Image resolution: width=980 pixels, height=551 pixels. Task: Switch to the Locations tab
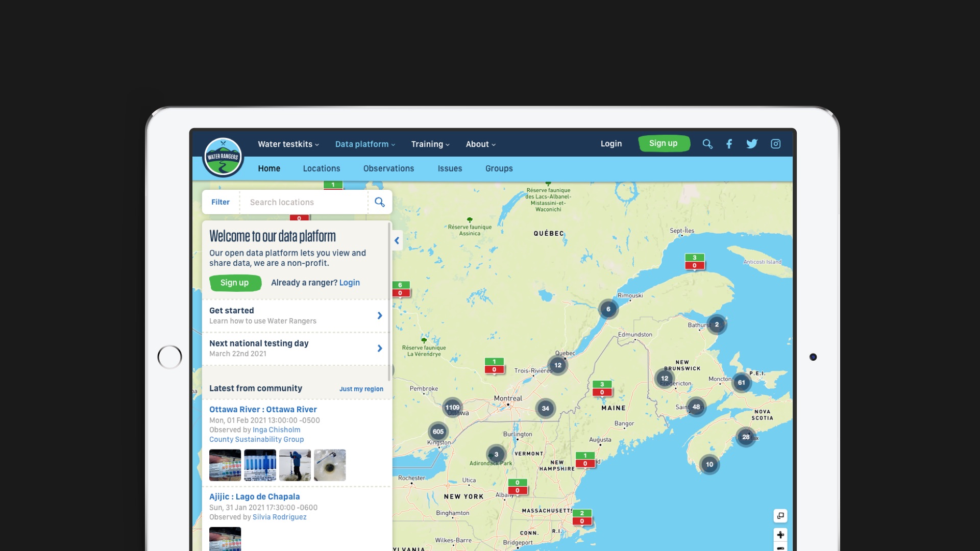pos(322,168)
